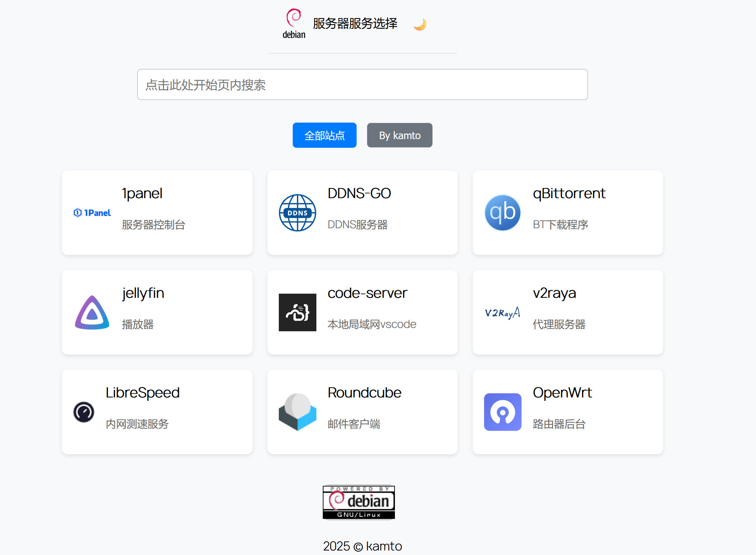The width and height of the screenshot is (756, 555).
Task: Open the qBittorrent title link
Action: 569,193
